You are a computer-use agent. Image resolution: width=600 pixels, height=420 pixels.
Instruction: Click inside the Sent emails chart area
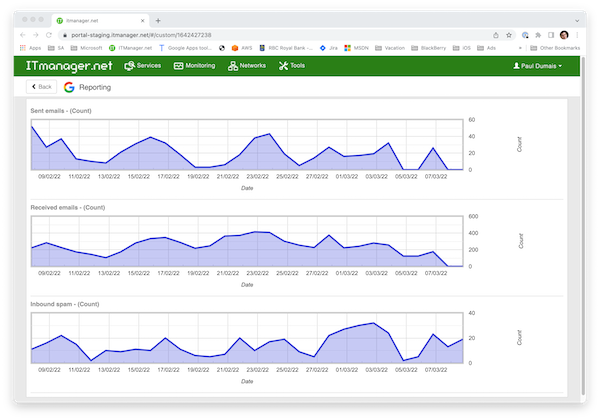247,145
